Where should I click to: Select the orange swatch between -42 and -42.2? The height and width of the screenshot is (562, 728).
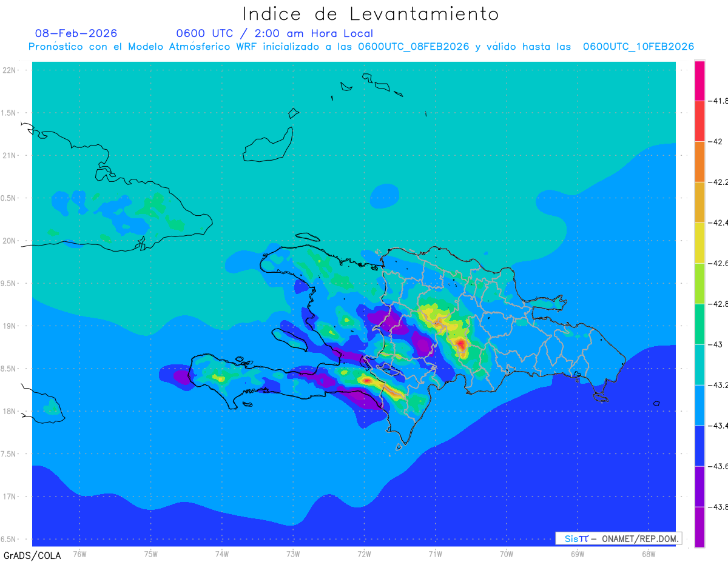coord(699,161)
